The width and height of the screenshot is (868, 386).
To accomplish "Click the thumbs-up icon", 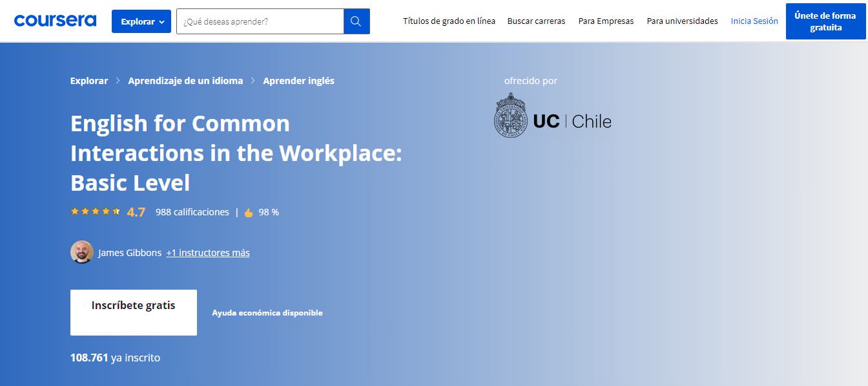I will coord(249,212).
